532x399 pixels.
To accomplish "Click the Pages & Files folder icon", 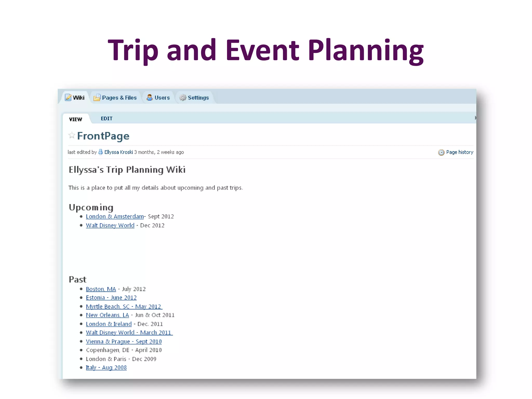I will 97,98.
